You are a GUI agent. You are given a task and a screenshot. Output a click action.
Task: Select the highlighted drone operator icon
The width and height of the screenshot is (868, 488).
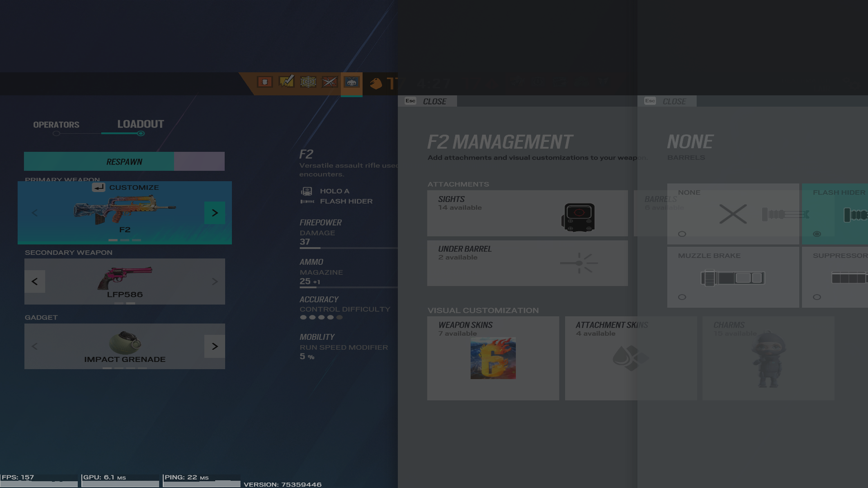351,82
